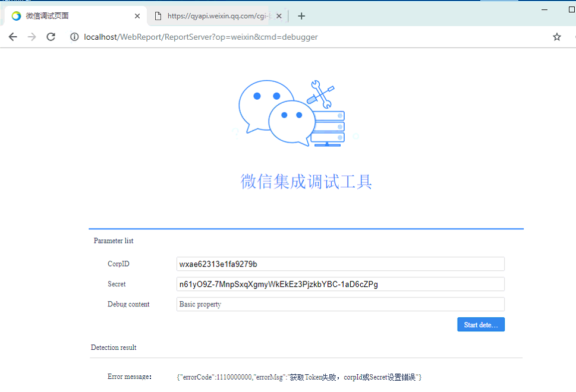The width and height of the screenshot is (576, 392).
Task: Click the Secret label
Action: pos(117,284)
